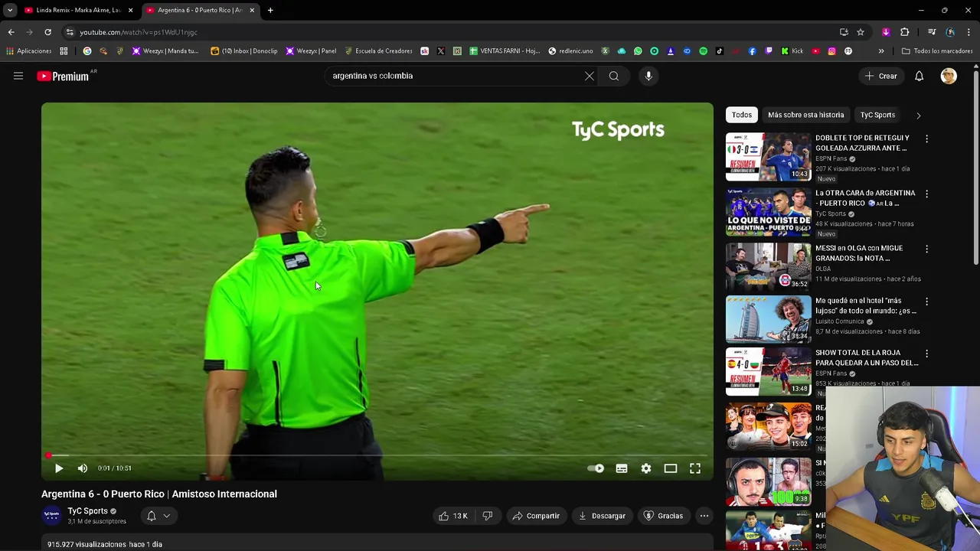
Task: Reload the page in the browser
Action: pyautogui.click(x=47, y=32)
